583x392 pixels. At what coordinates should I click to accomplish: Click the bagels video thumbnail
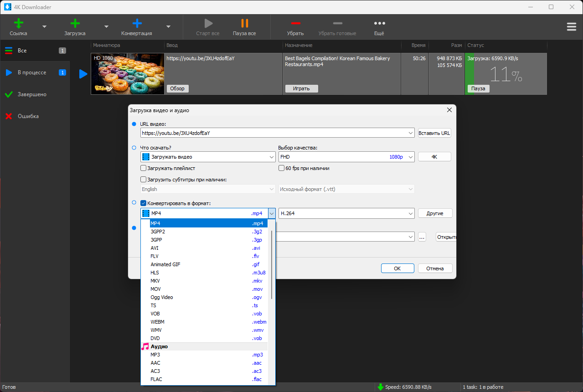coord(127,74)
